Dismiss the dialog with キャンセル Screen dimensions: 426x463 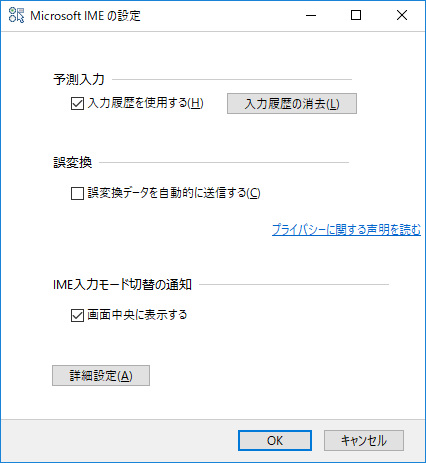point(364,441)
